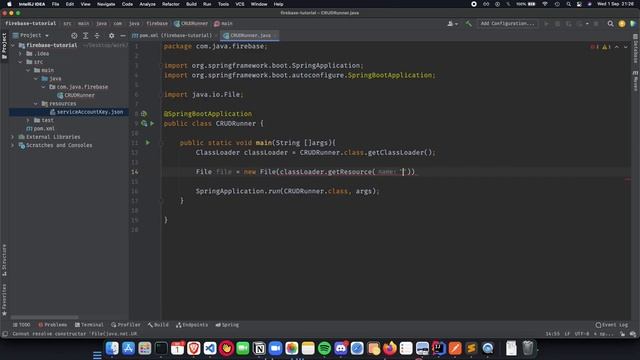The width and height of the screenshot is (640, 360).
Task: Expand the test folder
Action: click(x=28, y=120)
